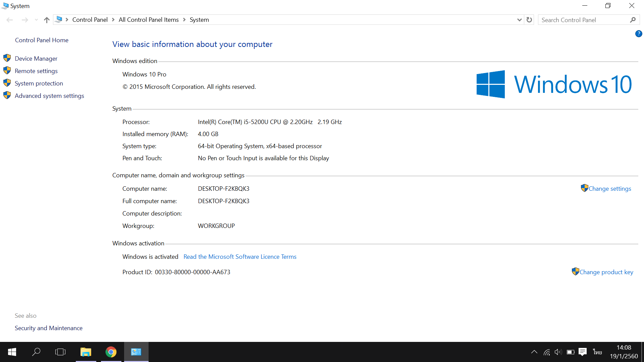Click the help question mark icon
This screenshot has width=644, height=362.
click(x=638, y=34)
